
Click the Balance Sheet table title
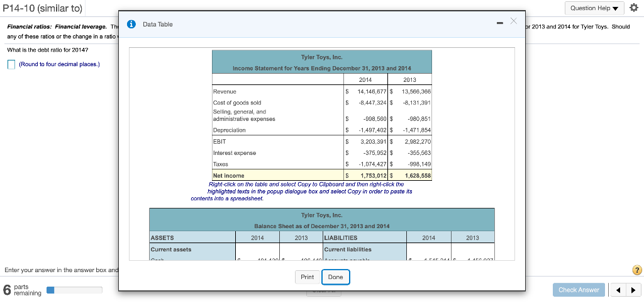(x=322, y=226)
